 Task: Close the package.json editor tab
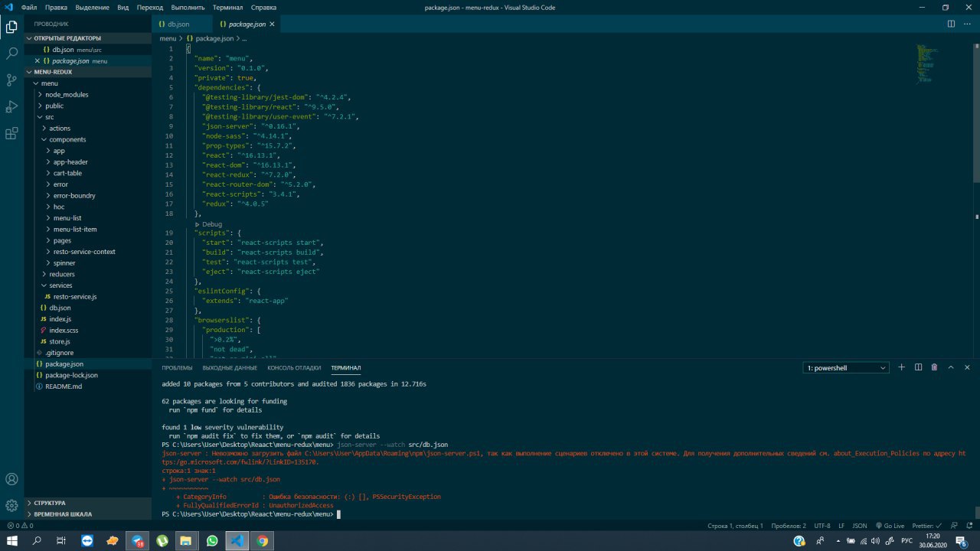click(272, 24)
